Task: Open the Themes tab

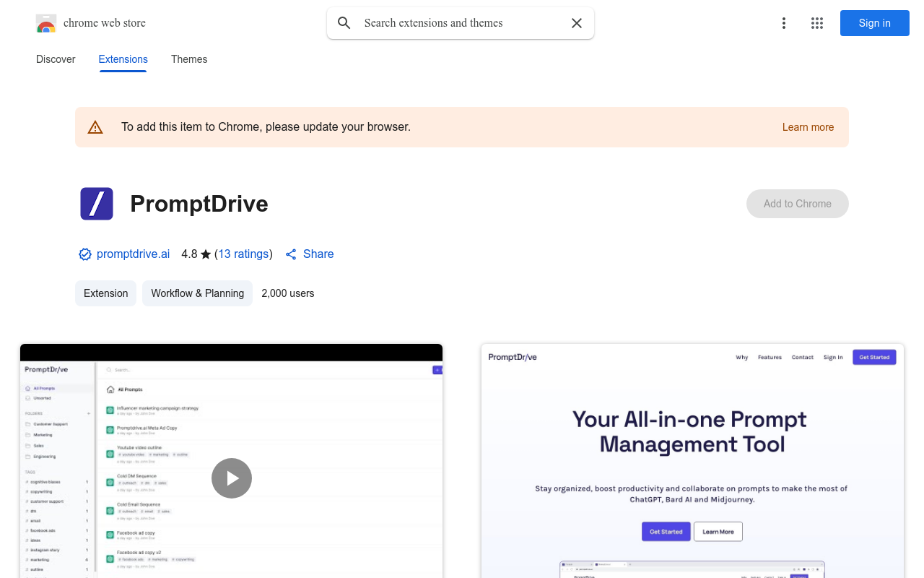Action: pos(189,59)
